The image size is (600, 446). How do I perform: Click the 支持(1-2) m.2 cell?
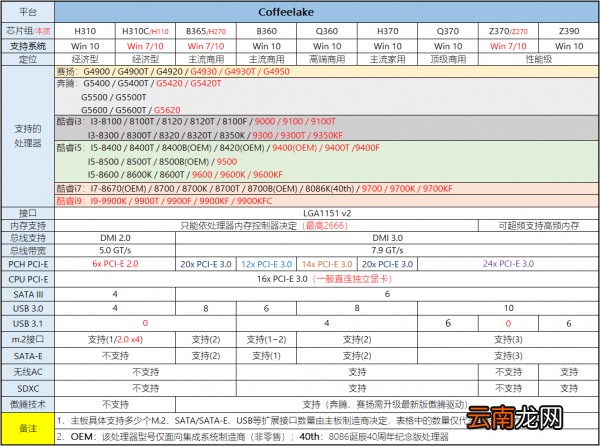(x=266, y=340)
